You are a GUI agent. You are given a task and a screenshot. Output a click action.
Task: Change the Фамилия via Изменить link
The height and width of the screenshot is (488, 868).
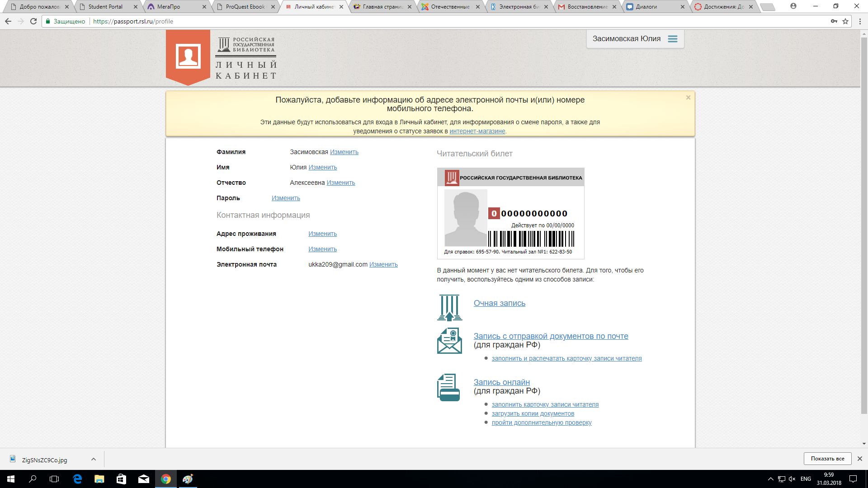point(344,152)
